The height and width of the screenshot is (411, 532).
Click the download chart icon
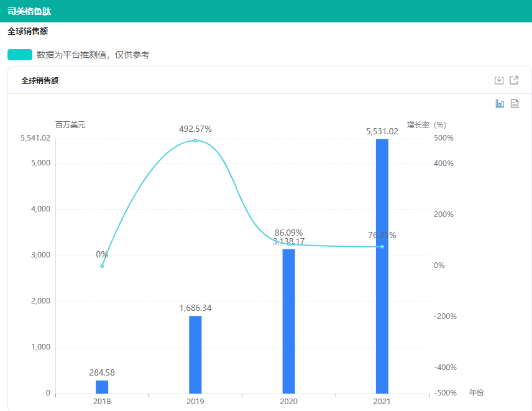(x=498, y=80)
